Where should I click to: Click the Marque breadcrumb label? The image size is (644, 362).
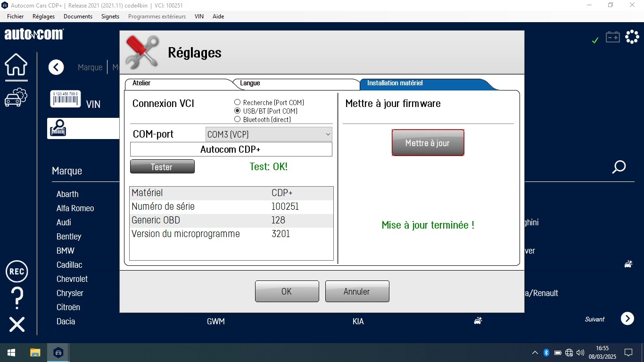pyautogui.click(x=90, y=67)
